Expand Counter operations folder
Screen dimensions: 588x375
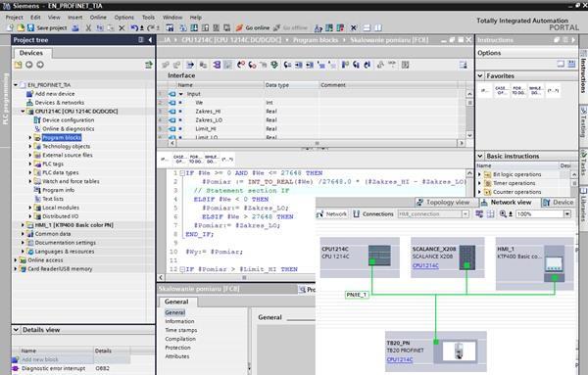(479, 192)
